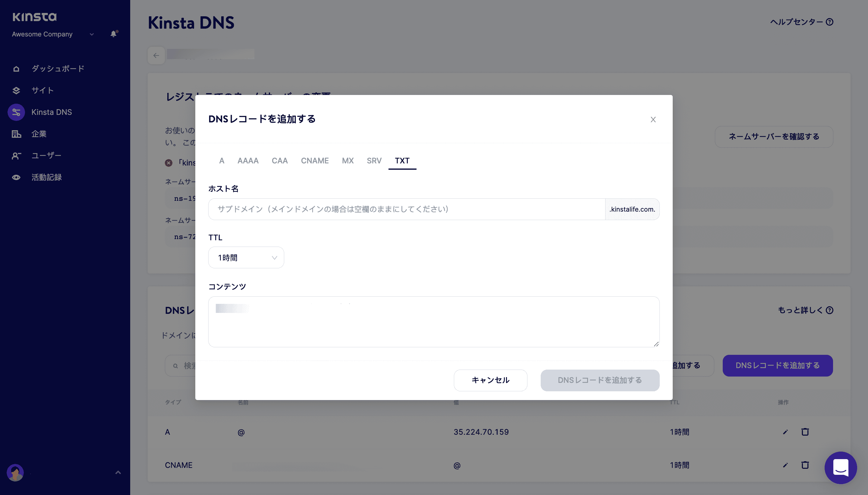Select the ユーザー sidebar icon
868x495 pixels.
pyautogui.click(x=16, y=155)
